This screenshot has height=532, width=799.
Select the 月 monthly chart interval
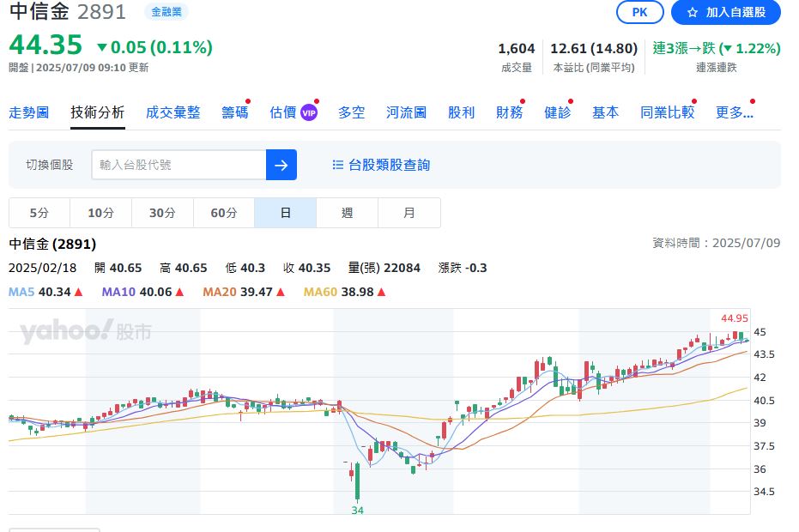[409, 213]
